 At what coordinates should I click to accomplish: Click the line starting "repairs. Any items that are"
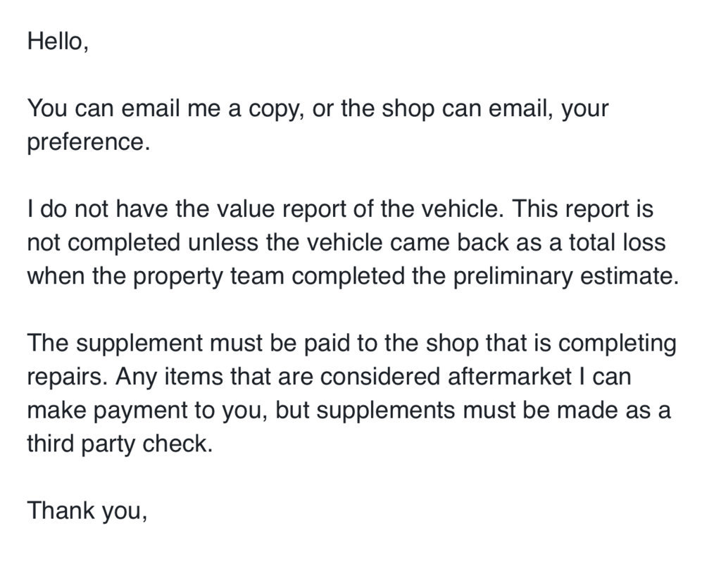[330, 377]
